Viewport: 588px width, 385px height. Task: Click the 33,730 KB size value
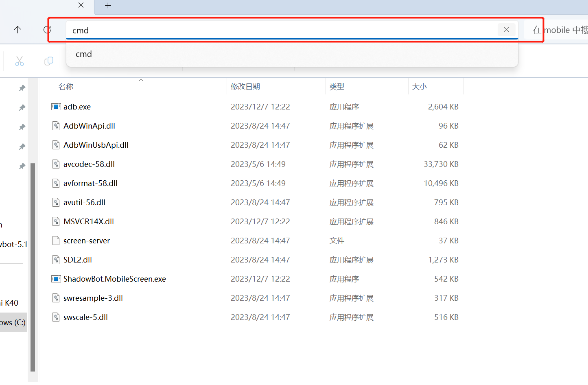click(441, 164)
